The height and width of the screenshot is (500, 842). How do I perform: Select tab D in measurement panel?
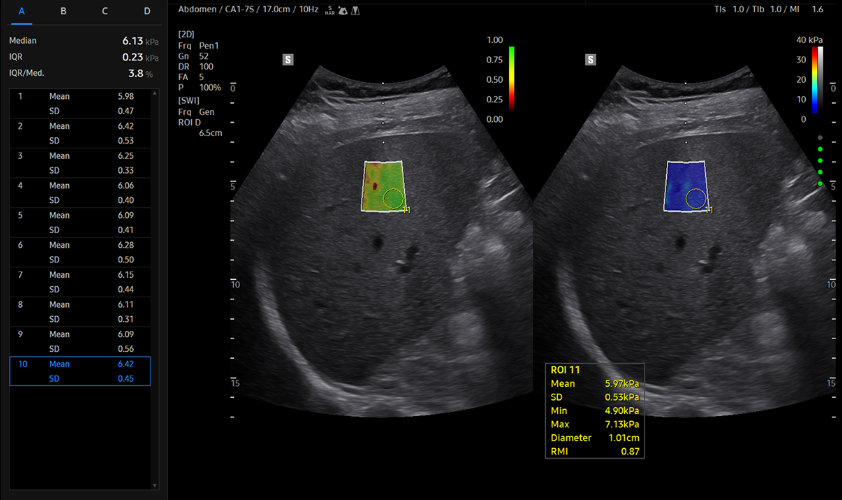147,11
